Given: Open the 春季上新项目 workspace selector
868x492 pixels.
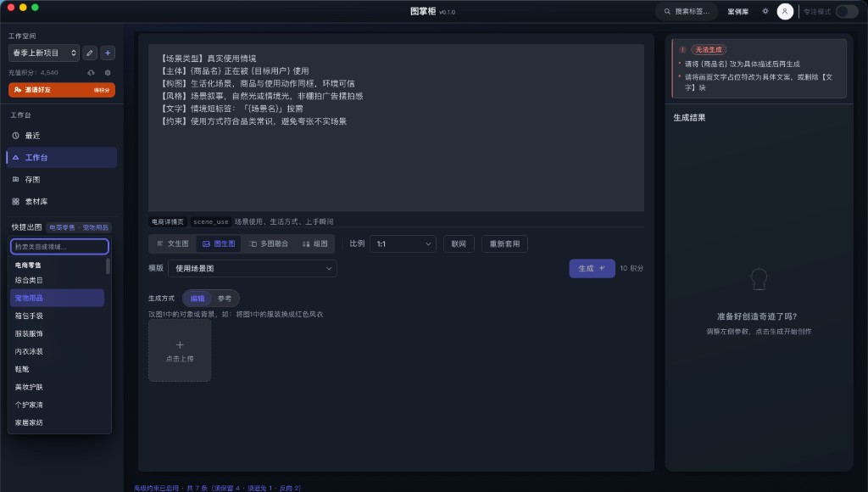Looking at the screenshot, I should tap(44, 53).
